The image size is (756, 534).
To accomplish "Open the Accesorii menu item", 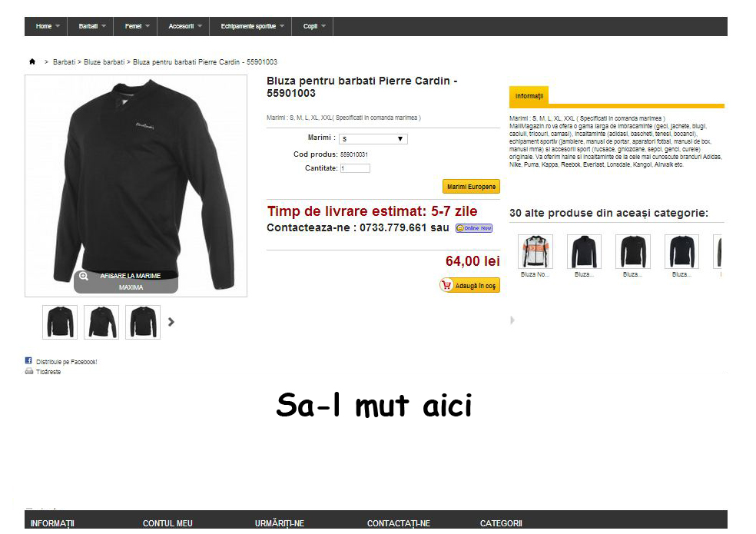I will [x=183, y=26].
